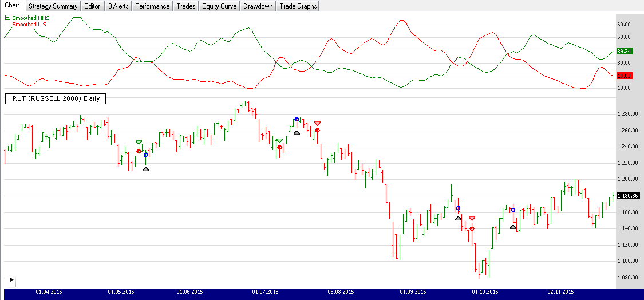The height and width of the screenshot is (300, 644).
Task: Click the green down-triangle marker in early July 2015
Action: 279,140
